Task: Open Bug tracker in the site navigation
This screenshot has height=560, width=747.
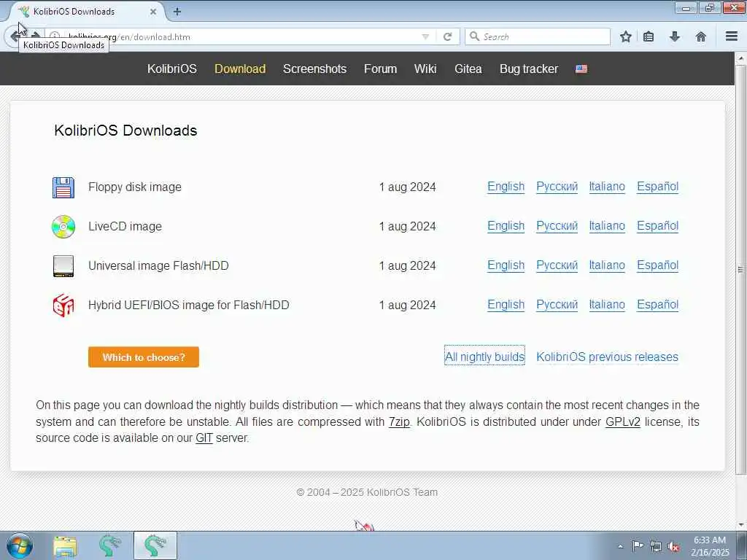Action: pyautogui.click(x=529, y=69)
